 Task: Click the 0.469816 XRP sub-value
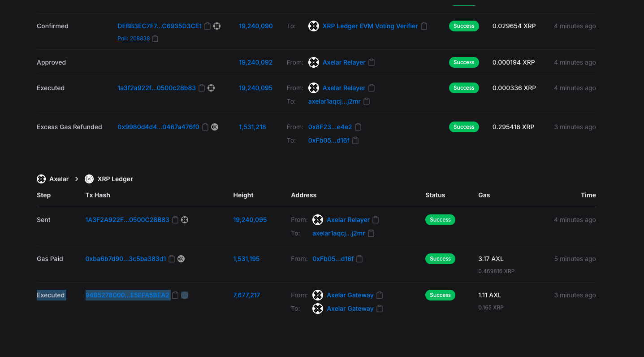coord(496,271)
